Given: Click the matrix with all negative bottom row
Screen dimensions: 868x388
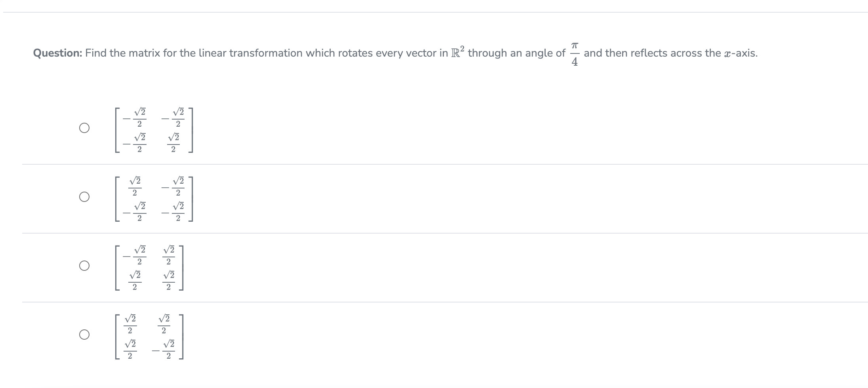Looking at the screenshot, I should click(154, 198).
